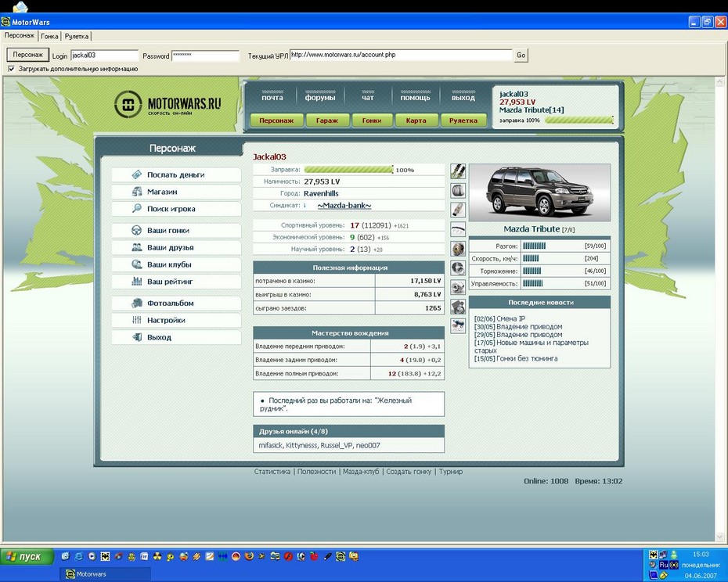Image resolution: width=728 pixels, height=582 pixels.
Task: Switch to the Гонка application tab
Action: (49, 36)
